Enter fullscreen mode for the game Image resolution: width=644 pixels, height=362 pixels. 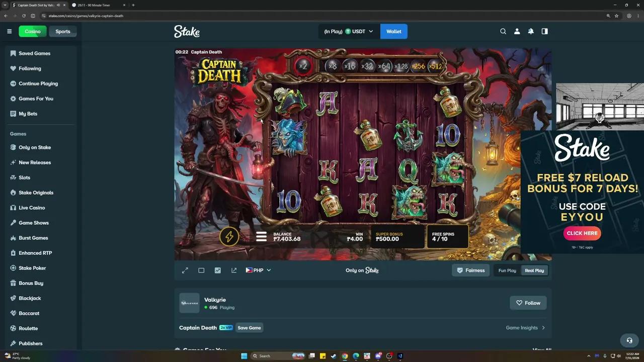tap(185, 270)
